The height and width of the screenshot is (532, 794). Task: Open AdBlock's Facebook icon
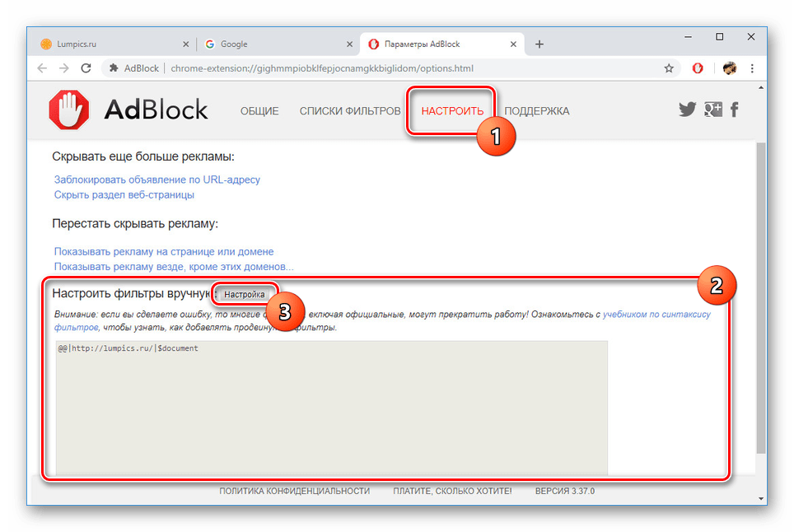(735, 110)
